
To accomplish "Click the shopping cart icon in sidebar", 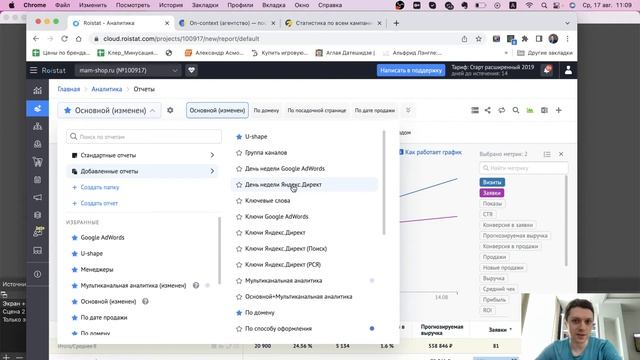I will coord(38,162).
